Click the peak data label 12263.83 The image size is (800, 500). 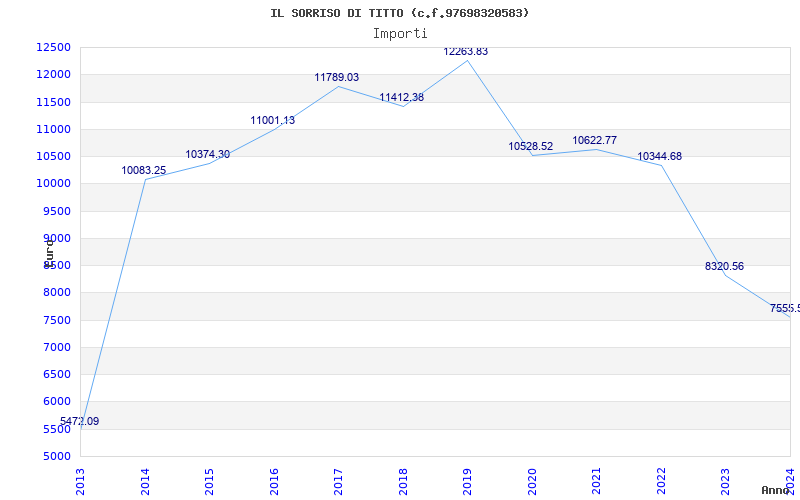coord(466,52)
